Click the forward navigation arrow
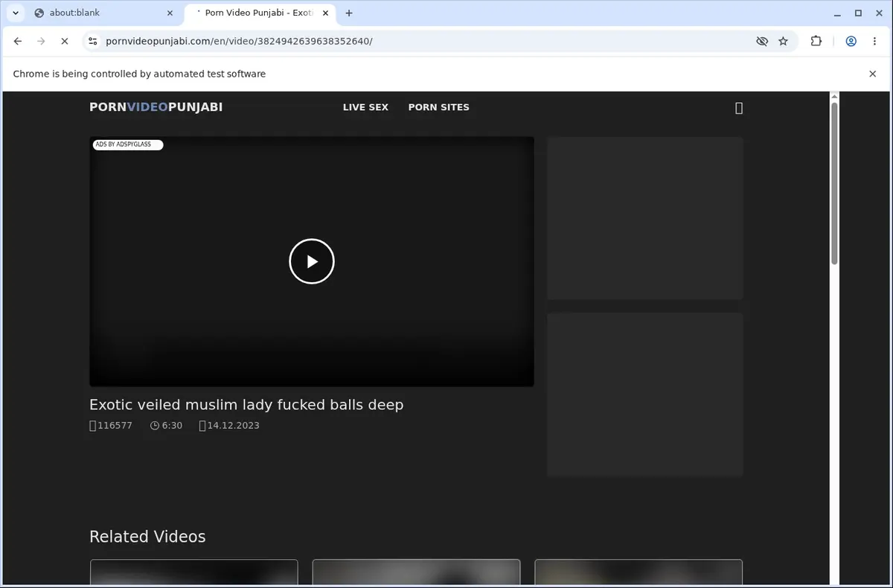Viewport: 893px width, 588px height. pos(42,42)
